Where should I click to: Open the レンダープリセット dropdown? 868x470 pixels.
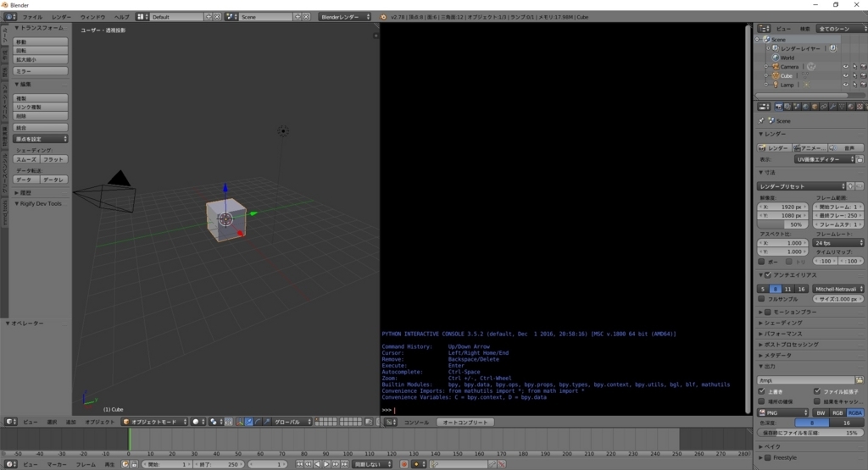tap(802, 186)
